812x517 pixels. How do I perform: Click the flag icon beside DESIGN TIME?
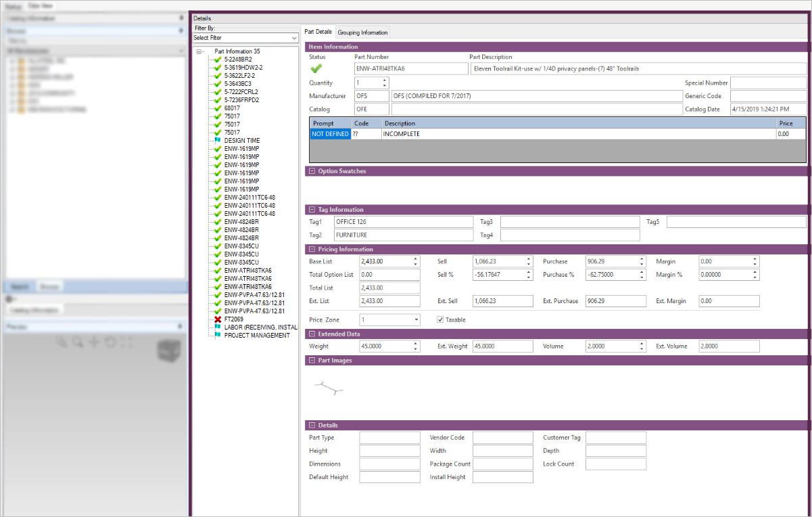pyautogui.click(x=218, y=141)
